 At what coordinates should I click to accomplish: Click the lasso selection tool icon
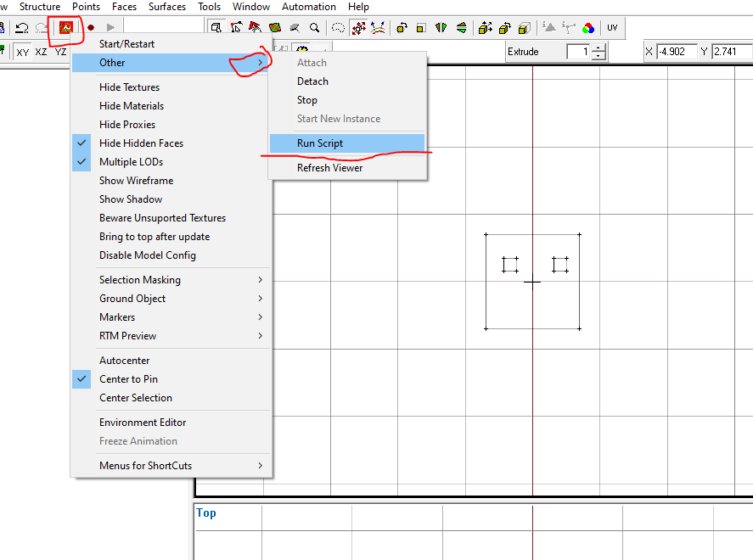pyautogui.click(x=339, y=28)
